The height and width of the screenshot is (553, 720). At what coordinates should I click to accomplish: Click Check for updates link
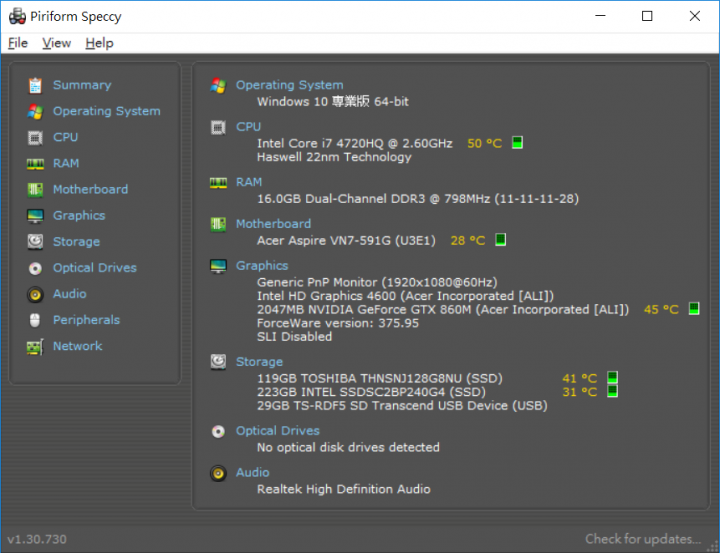tap(643, 539)
